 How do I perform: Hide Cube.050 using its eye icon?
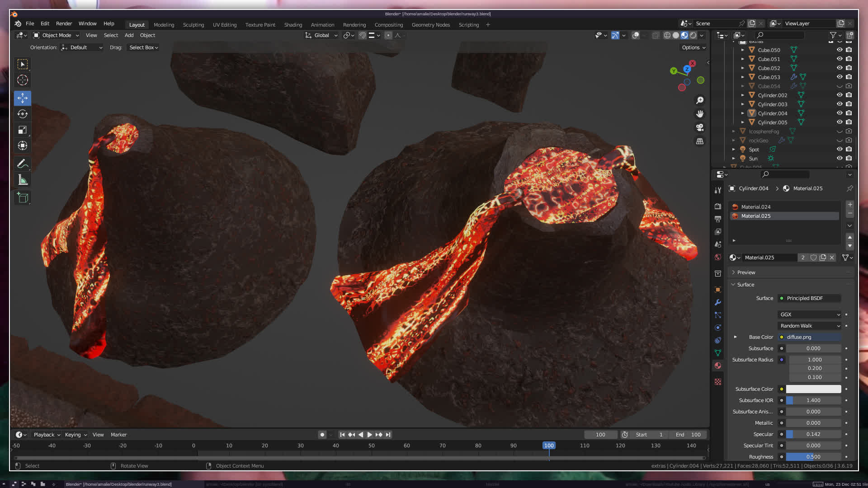click(x=840, y=50)
